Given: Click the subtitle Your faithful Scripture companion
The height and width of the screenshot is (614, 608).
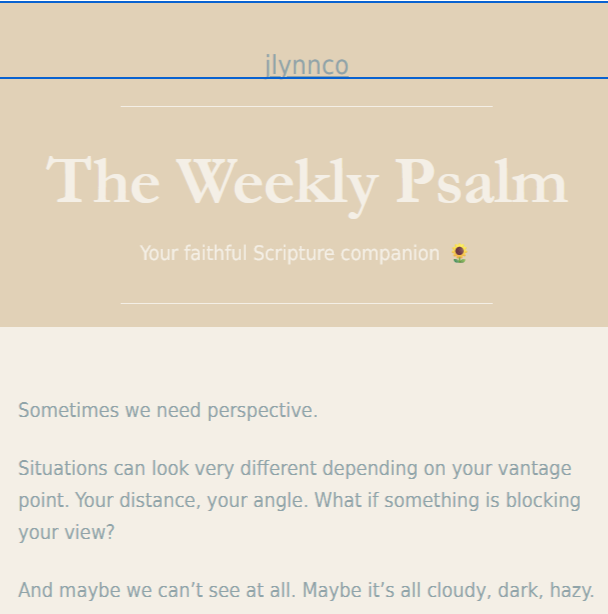Looking at the screenshot, I should pyautogui.click(x=290, y=253).
